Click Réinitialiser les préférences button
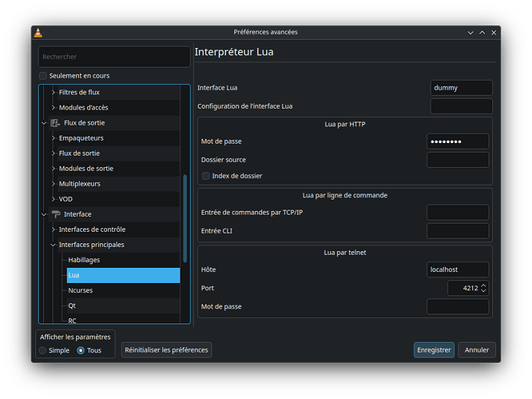Viewport: 532px width, 399px height. [x=166, y=350]
